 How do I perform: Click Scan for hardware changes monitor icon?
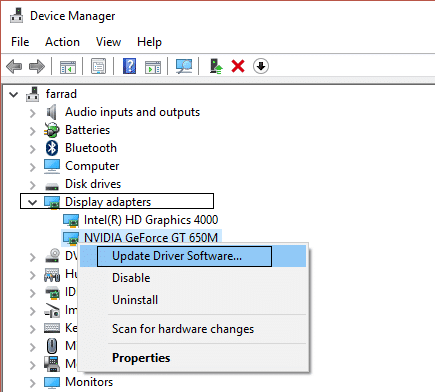184,66
